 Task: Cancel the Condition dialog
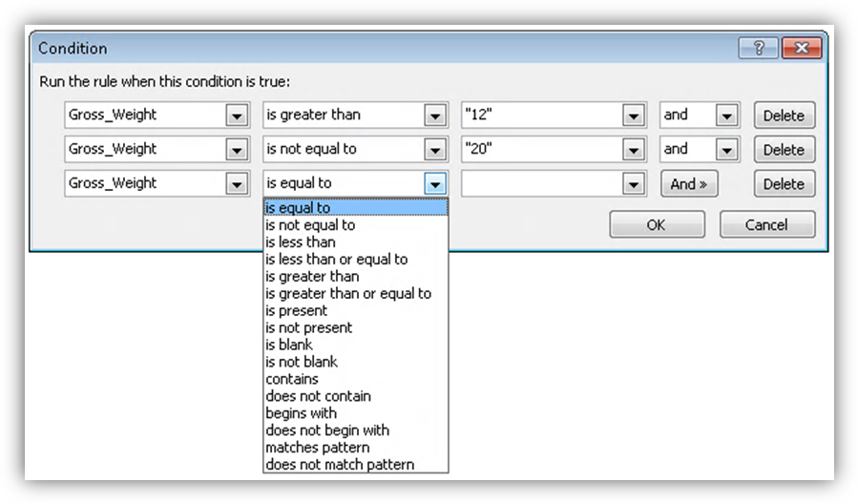(767, 224)
